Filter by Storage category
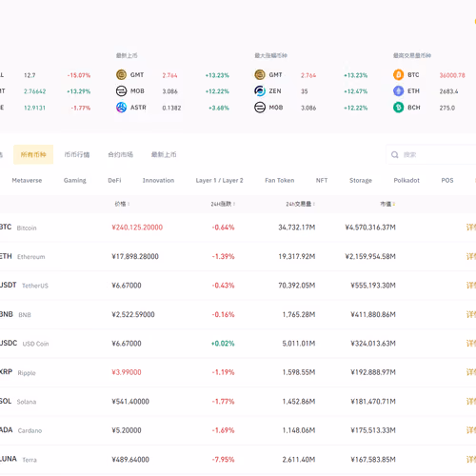476x476 pixels. pos(361,180)
